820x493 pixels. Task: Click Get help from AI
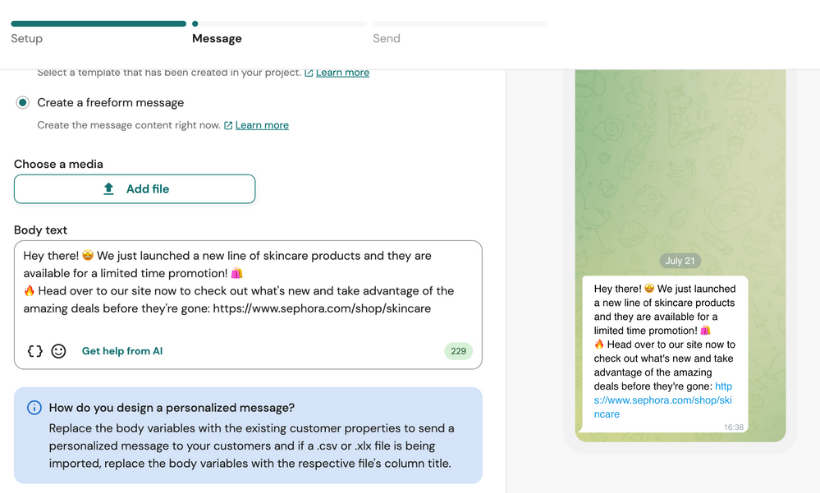point(122,351)
